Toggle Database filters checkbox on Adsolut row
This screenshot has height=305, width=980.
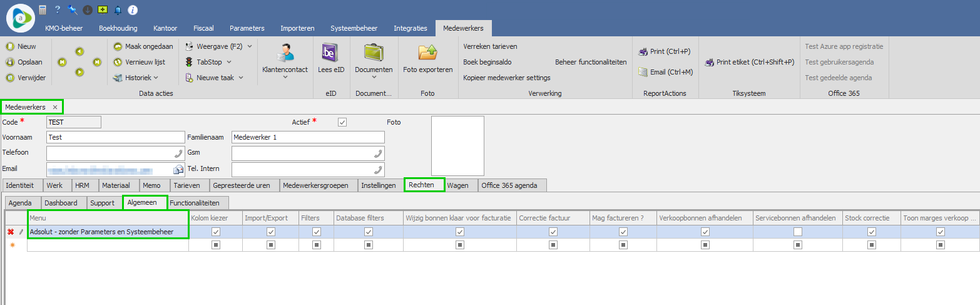click(368, 232)
